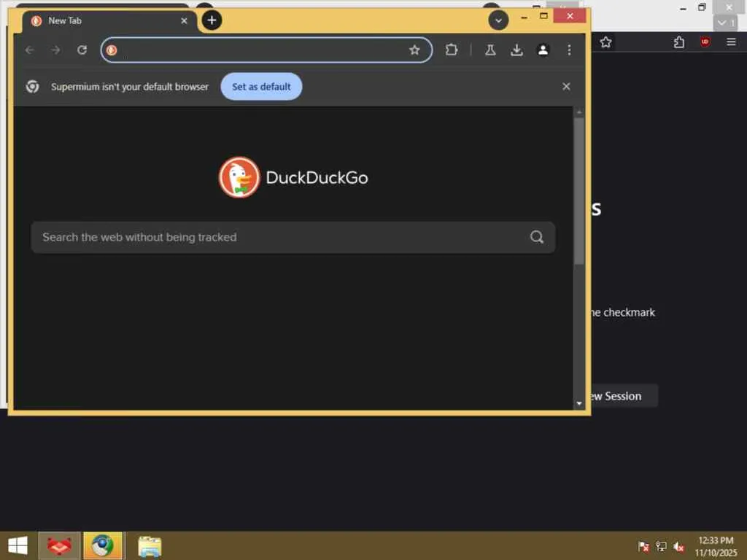
Task: Click the partially visible New Session button
Action: [x=624, y=396]
